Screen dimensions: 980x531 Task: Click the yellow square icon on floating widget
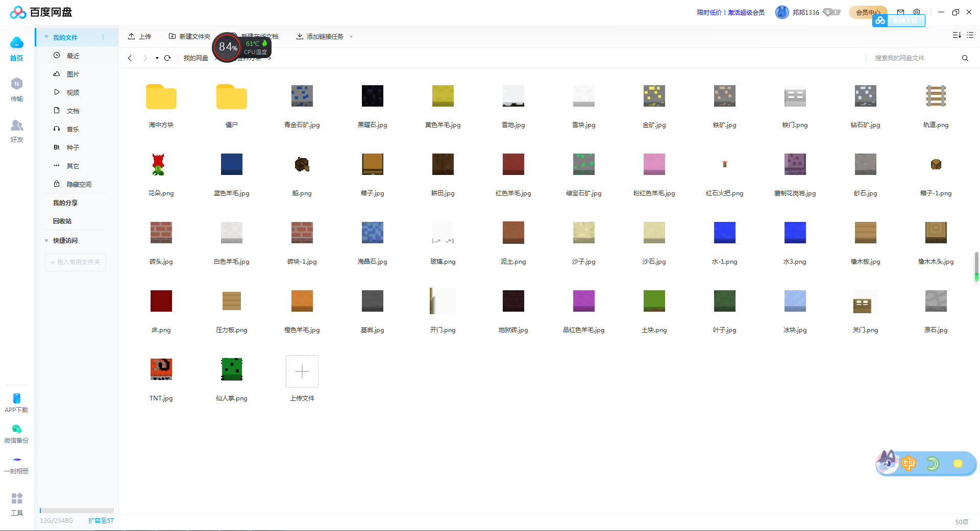(x=958, y=464)
